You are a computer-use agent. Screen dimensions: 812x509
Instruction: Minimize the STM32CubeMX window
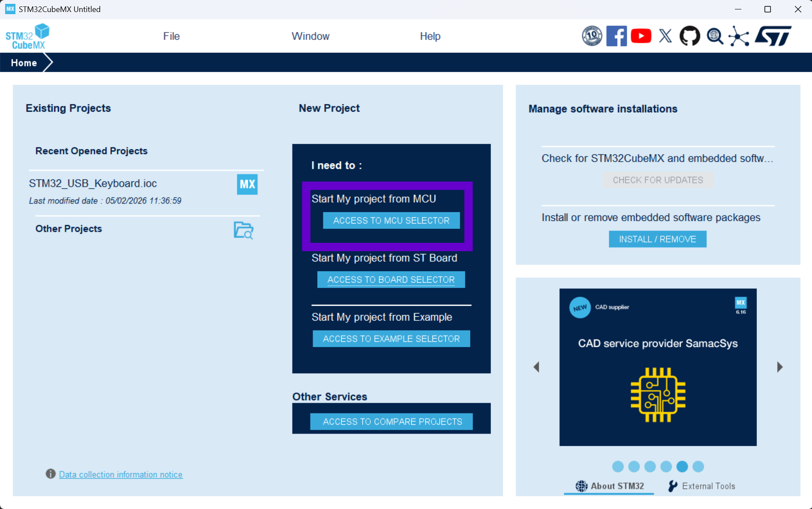(738, 9)
